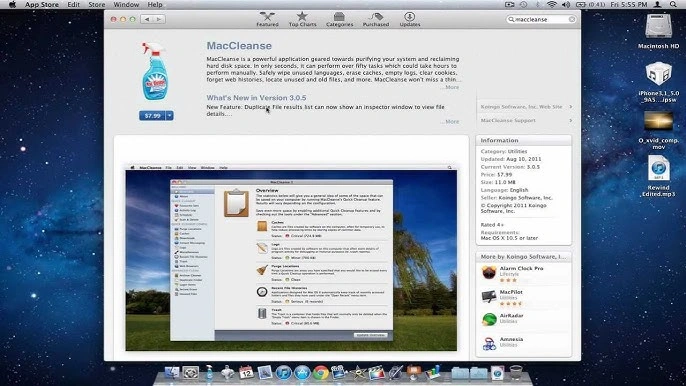This screenshot has width=686, height=386.
Task: Open the MacPilot app icon
Action: click(489, 296)
